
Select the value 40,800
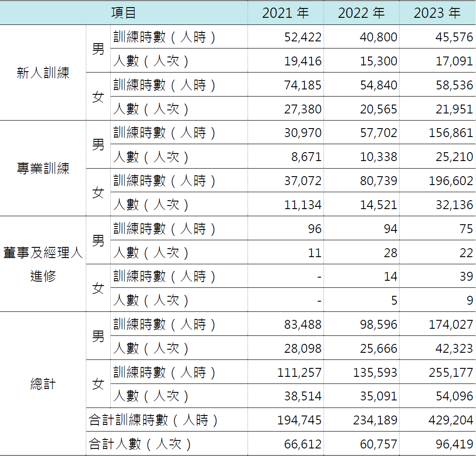[x=378, y=37]
